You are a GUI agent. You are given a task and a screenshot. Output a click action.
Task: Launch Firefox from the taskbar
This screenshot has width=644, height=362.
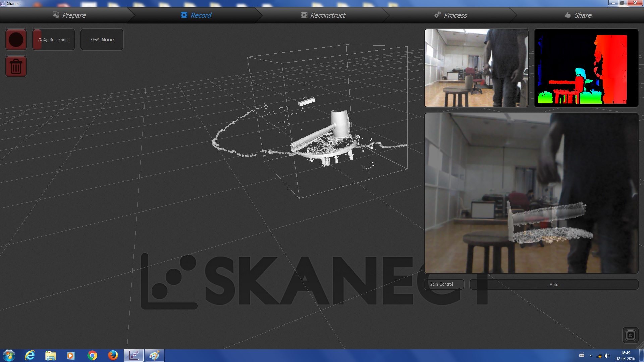pyautogui.click(x=113, y=355)
